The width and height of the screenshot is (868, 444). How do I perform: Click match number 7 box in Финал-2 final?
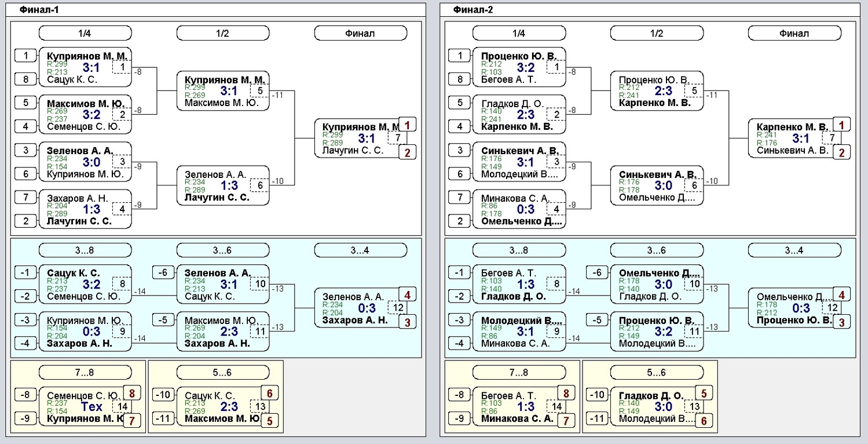coord(832,138)
